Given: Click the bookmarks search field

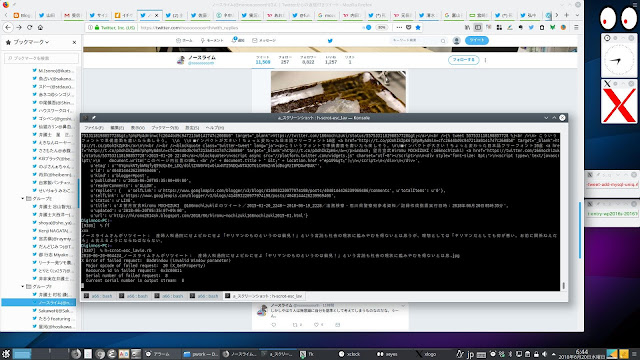Looking at the screenshot, I should [x=41, y=58].
